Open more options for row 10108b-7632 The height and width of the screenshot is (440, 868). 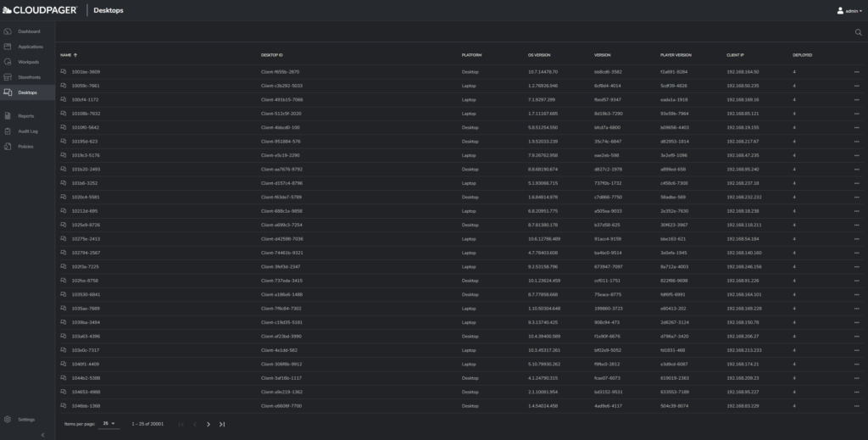point(856,114)
